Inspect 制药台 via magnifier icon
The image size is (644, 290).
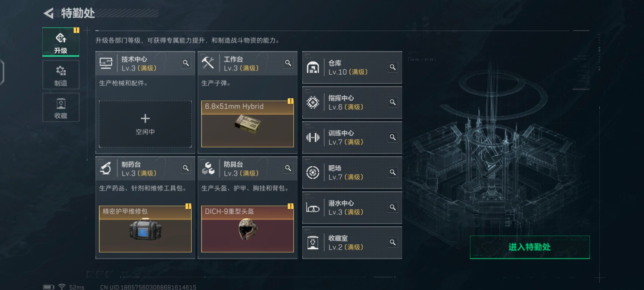(186, 168)
